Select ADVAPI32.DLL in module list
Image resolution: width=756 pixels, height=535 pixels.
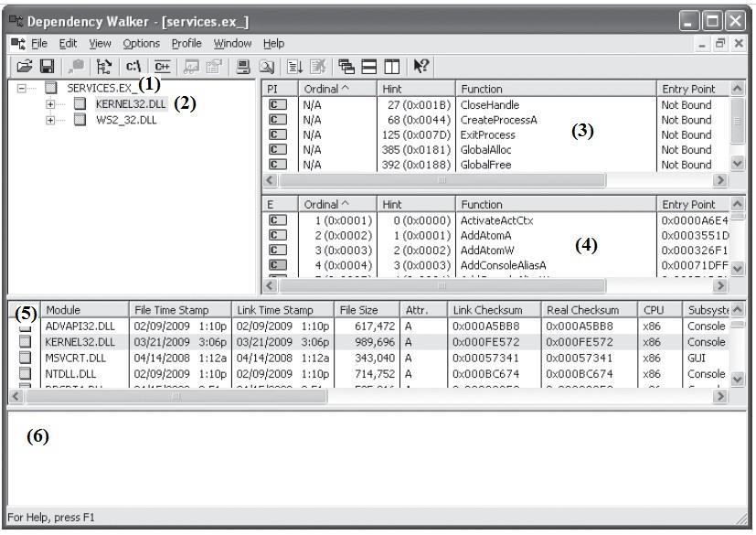[80, 326]
